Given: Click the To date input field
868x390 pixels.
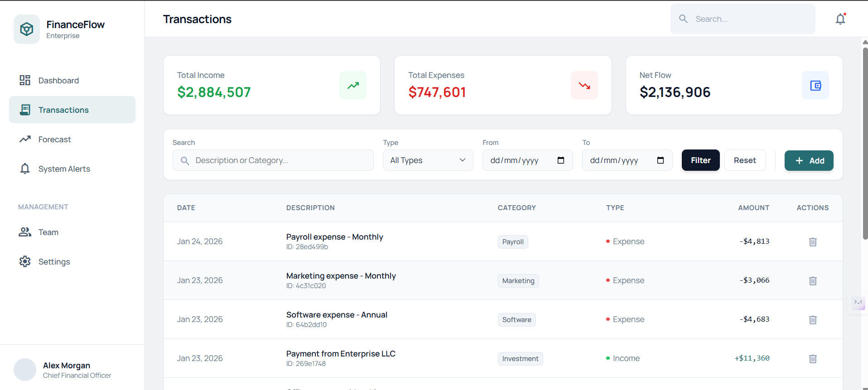Looking at the screenshot, I should (627, 160).
